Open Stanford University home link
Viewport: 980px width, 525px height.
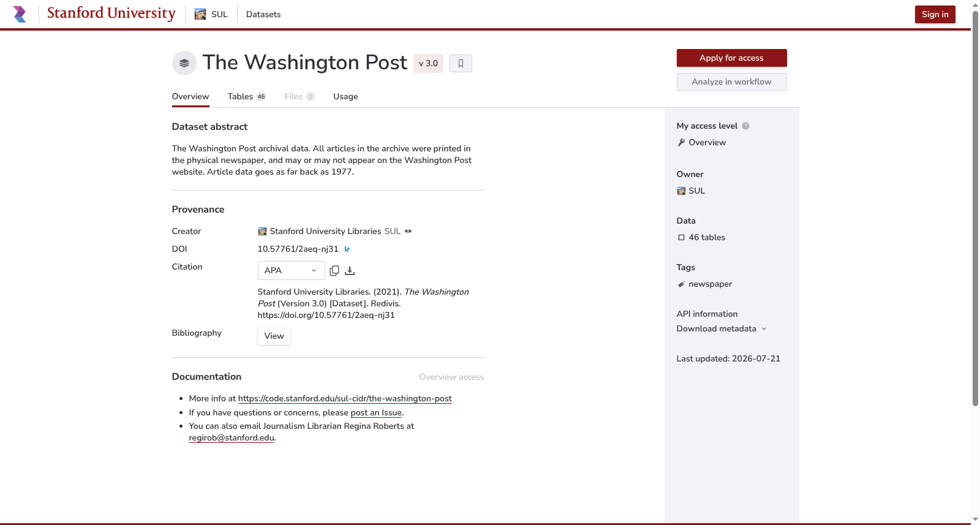[111, 13]
